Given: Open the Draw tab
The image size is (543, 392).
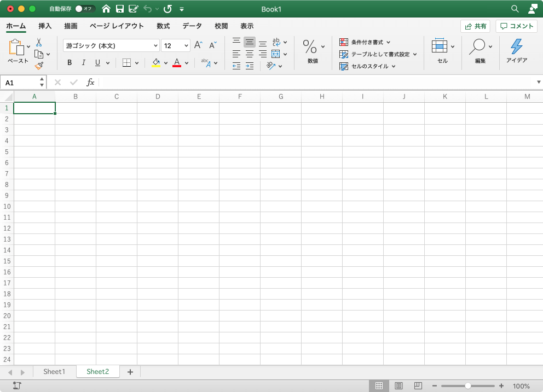Looking at the screenshot, I should [71, 26].
